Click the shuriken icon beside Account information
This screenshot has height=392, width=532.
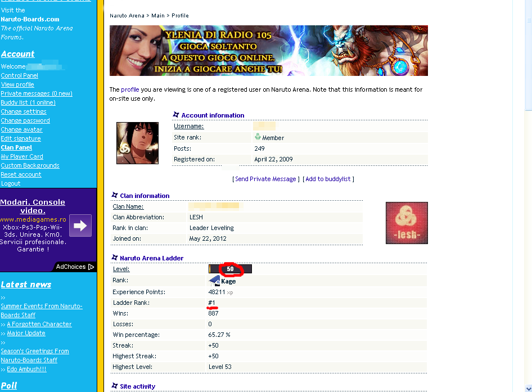176,115
